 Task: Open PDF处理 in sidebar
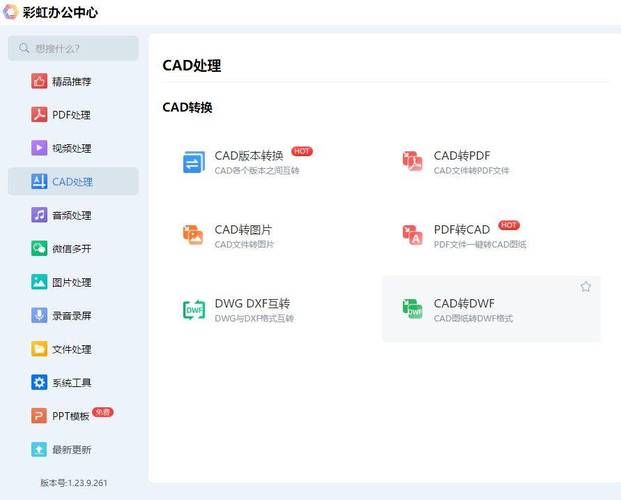tap(71, 115)
